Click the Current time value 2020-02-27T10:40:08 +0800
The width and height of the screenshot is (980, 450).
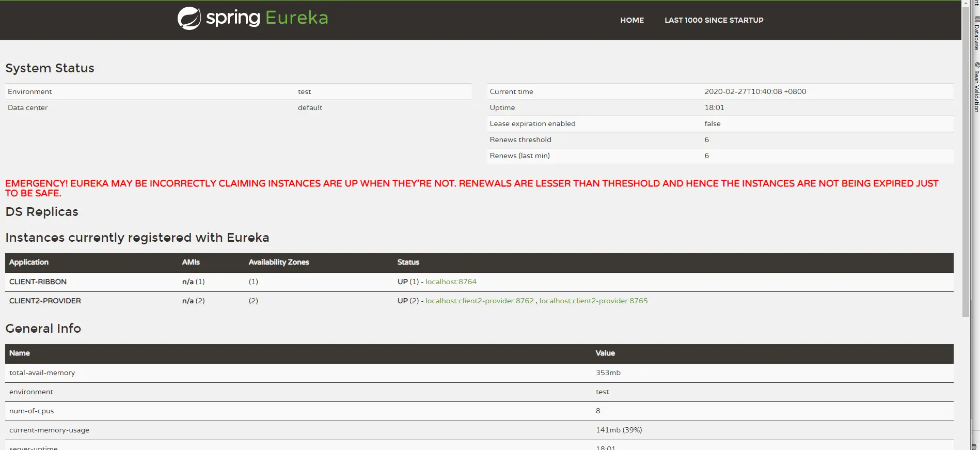click(x=755, y=91)
